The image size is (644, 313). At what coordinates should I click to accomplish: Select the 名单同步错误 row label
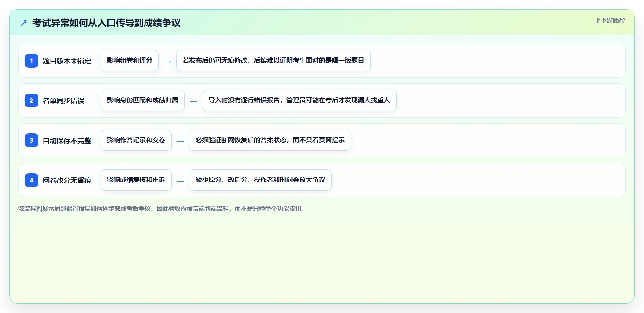pyautogui.click(x=63, y=100)
